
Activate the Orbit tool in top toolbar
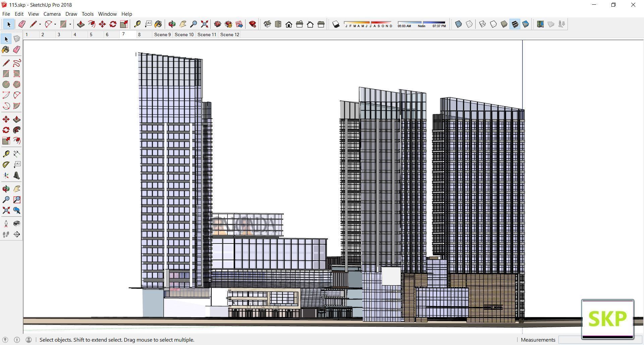172,24
